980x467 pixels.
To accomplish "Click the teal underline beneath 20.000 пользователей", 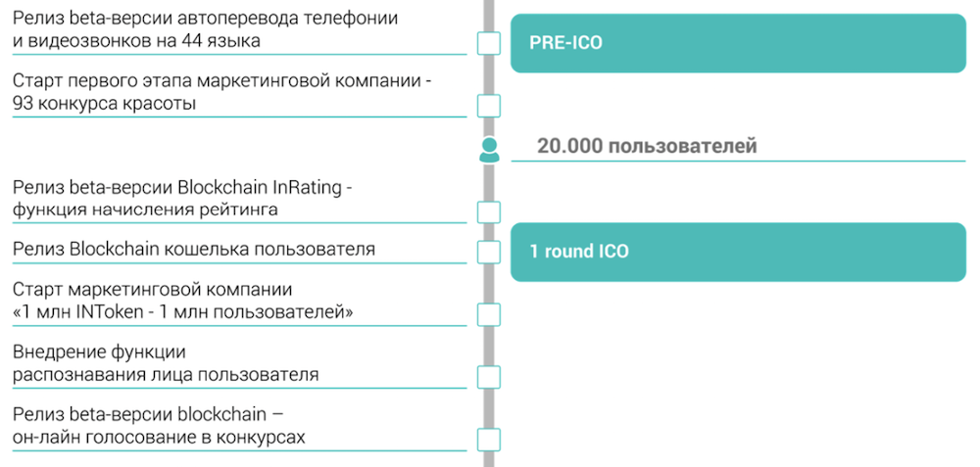I will coord(738,162).
